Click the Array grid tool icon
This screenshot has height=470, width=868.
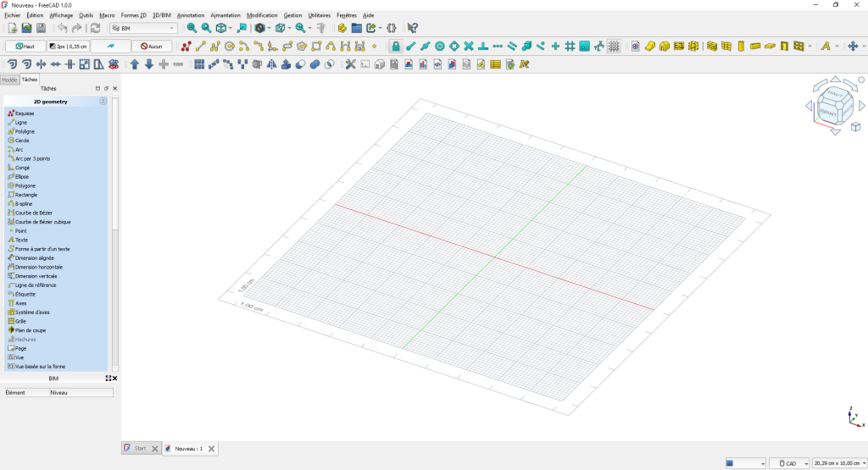199,64
